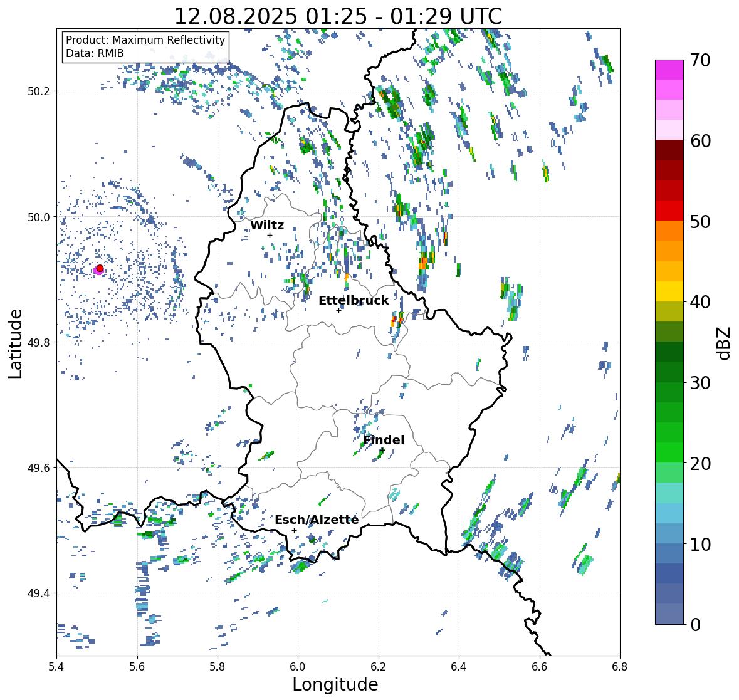739x700 pixels.
Task: Click the longitude tick label 6.4
Action: [x=459, y=667]
